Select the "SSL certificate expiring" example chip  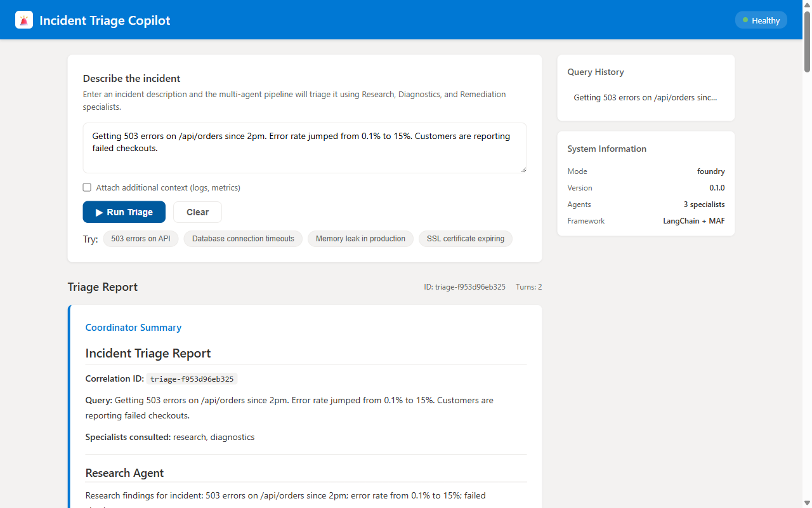(x=465, y=239)
